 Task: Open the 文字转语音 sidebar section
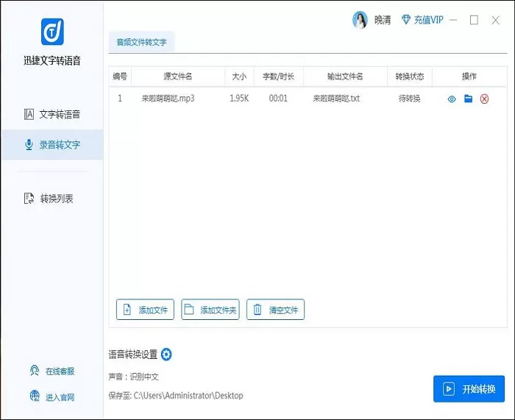tap(52, 114)
